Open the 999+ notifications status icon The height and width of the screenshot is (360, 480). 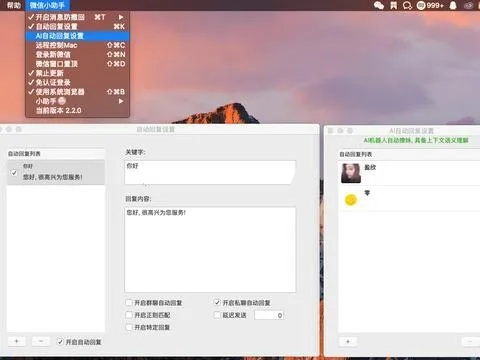[x=430, y=5]
